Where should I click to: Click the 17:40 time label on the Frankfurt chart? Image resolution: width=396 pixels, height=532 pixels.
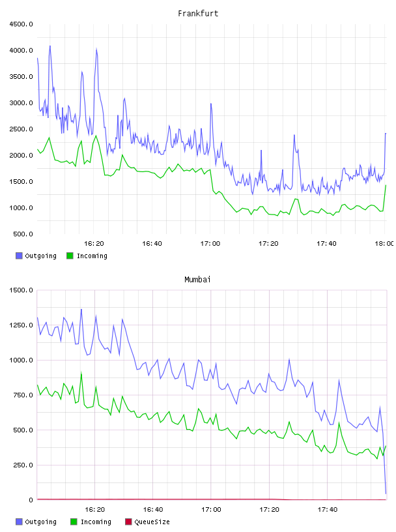326,244
